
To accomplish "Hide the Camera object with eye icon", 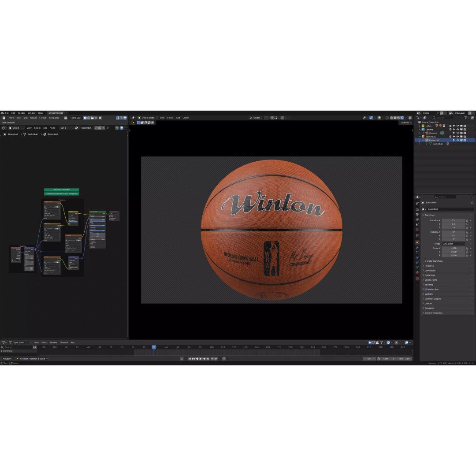I will [x=457, y=133].
